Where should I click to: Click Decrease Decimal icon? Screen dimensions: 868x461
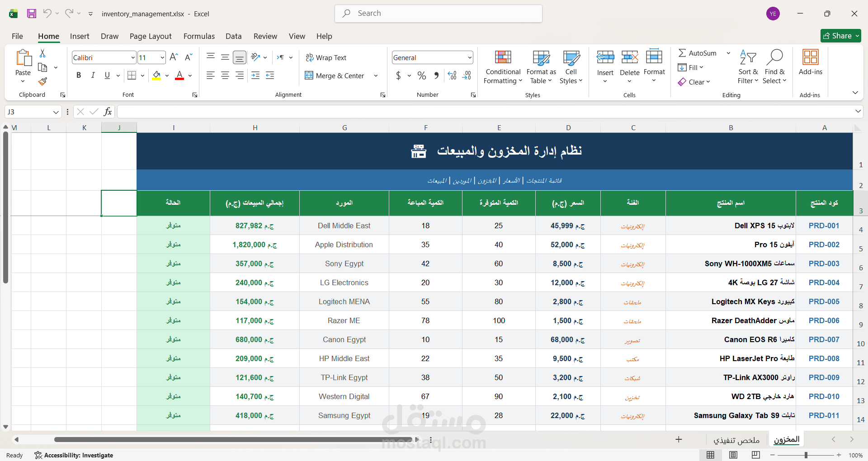467,75
